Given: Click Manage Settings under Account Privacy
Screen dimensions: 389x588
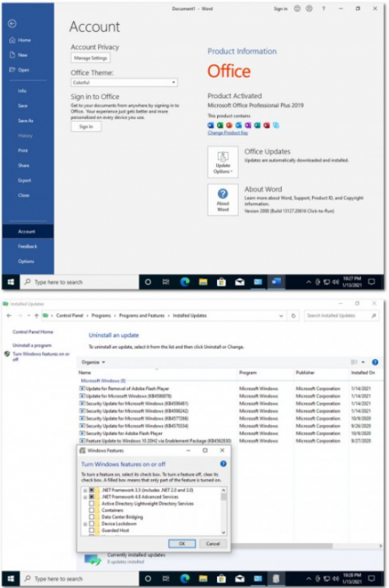Looking at the screenshot, I should [x=90, y=58].
